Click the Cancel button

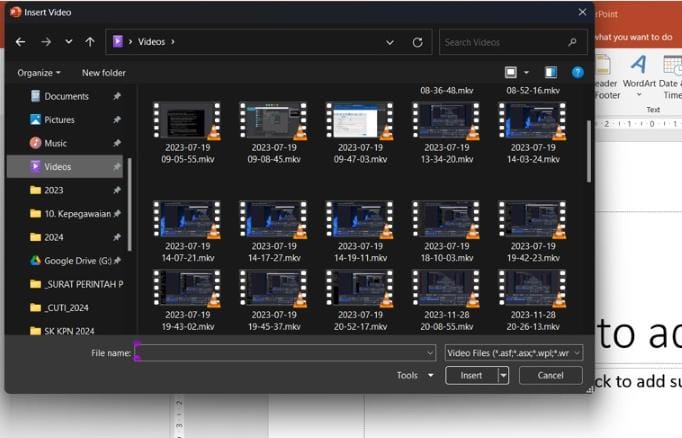click(550, 376)
